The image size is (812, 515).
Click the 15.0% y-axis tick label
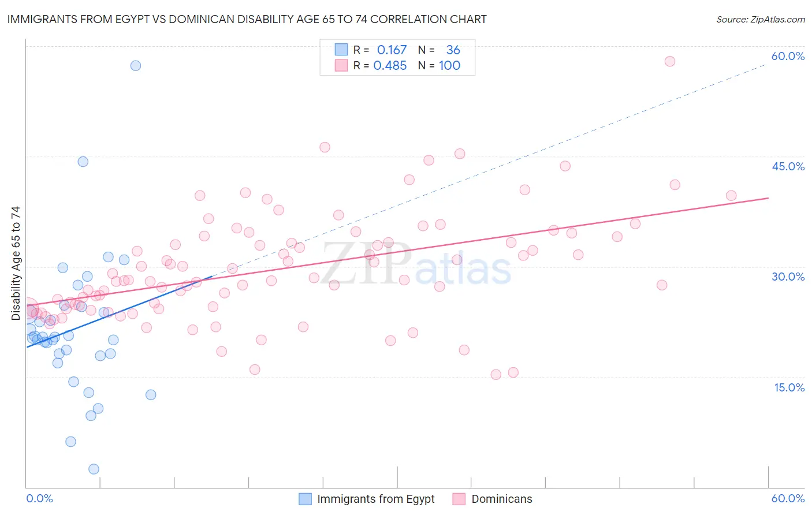789,387
